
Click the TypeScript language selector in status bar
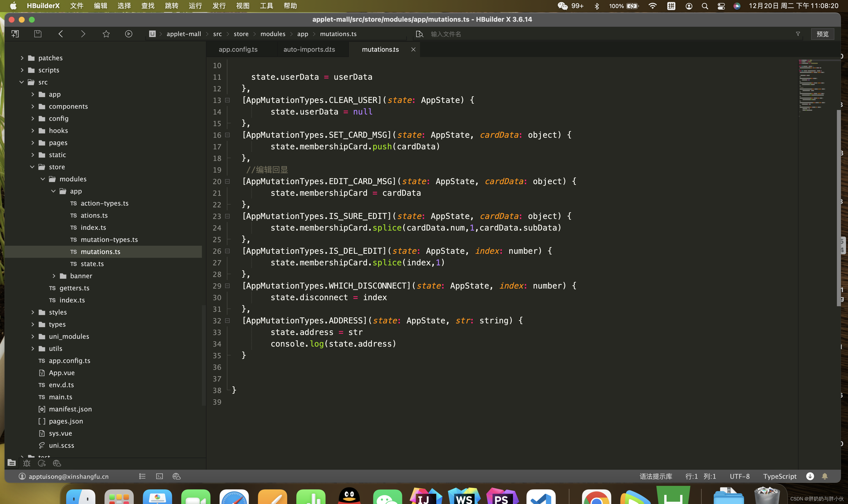click(x=779, y=476)
